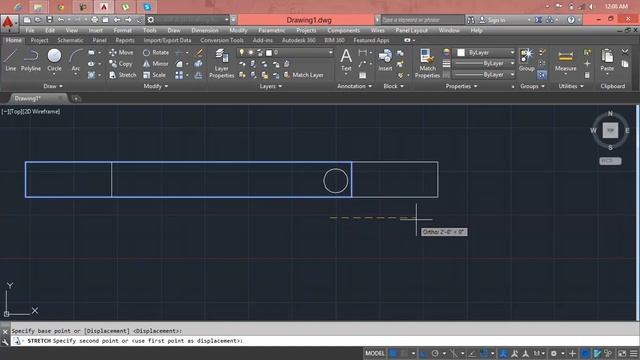This screenshot has width=640, height=360.
Task: Click the Save icon in quick access toolbar
Action: [49, 20]
